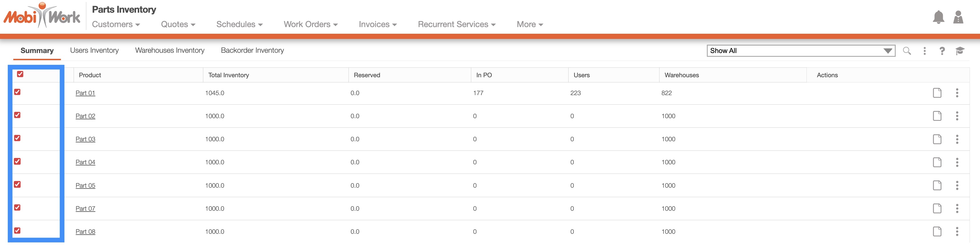
Task: Click the search magnifier icon
Action: tap(907, 51)
